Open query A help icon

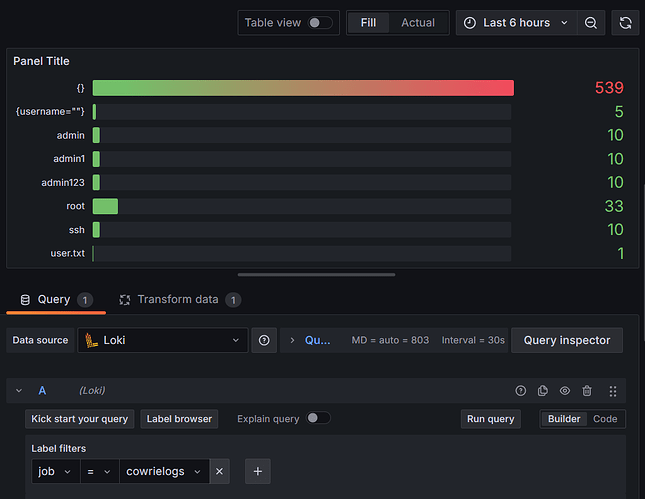click(521, 391)
